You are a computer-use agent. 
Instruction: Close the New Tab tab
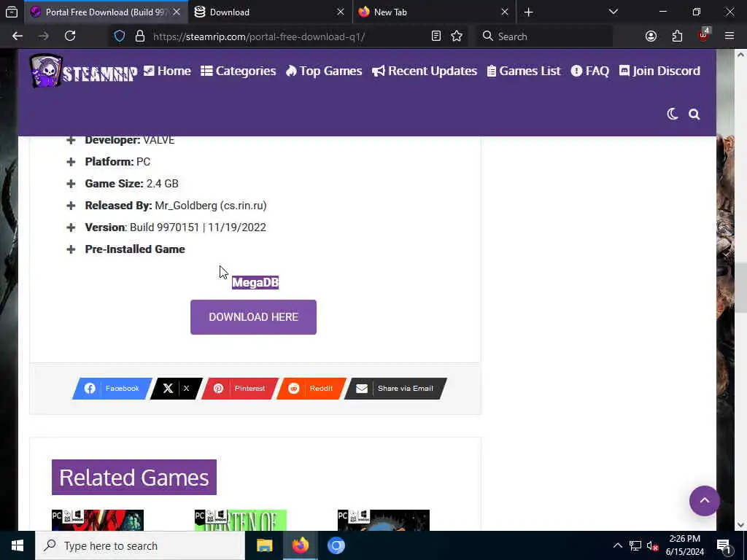click(x=505, y=12)
